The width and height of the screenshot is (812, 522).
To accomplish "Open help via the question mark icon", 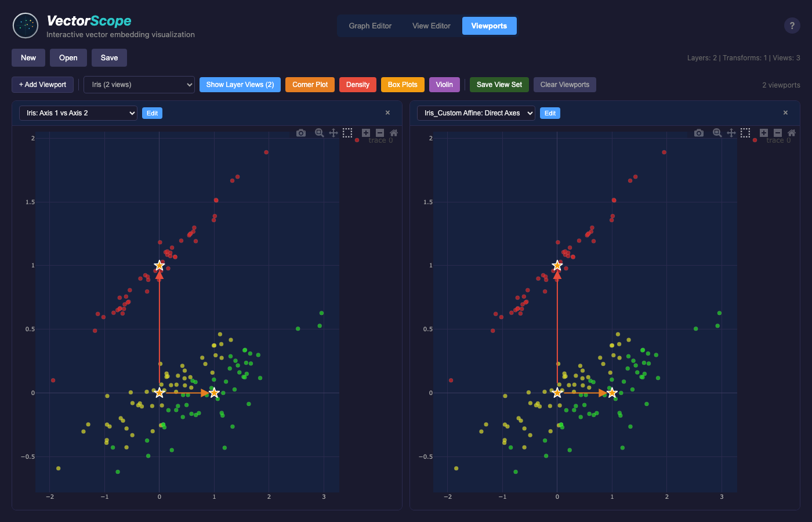I will (792, 26).
